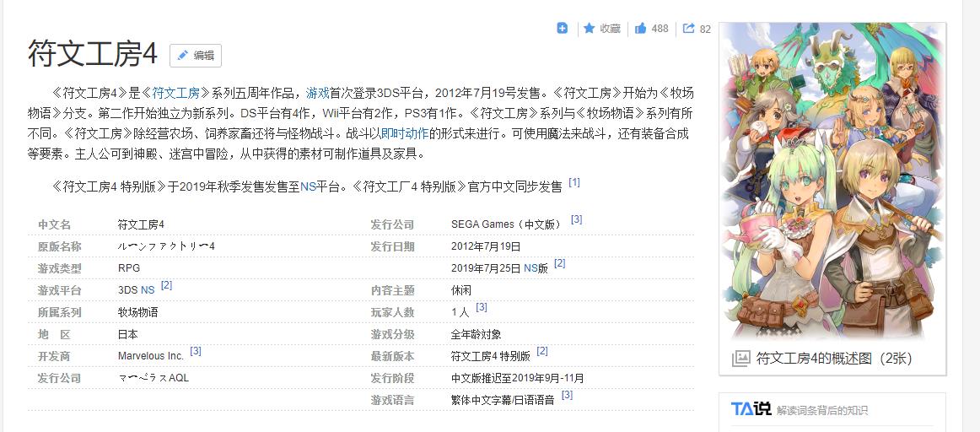980x432 pixels.
Task: Click the 游戏语言 field label
Action: point(392,400)
